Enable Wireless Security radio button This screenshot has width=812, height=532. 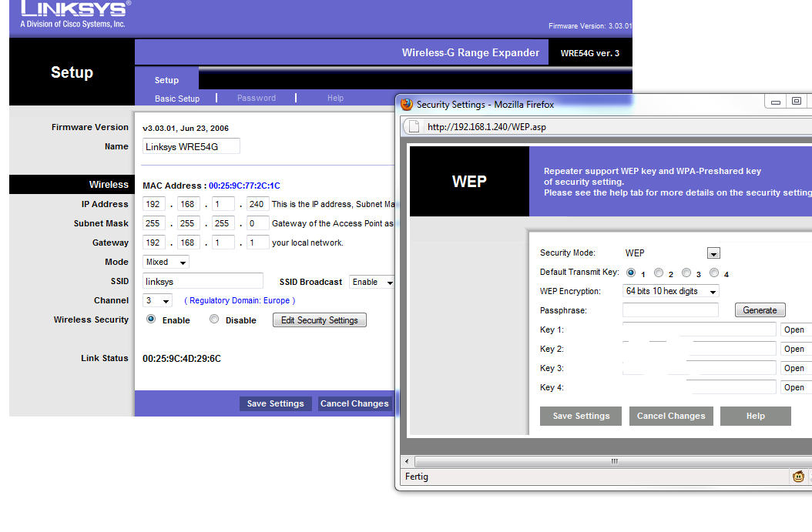pos(151,320)
